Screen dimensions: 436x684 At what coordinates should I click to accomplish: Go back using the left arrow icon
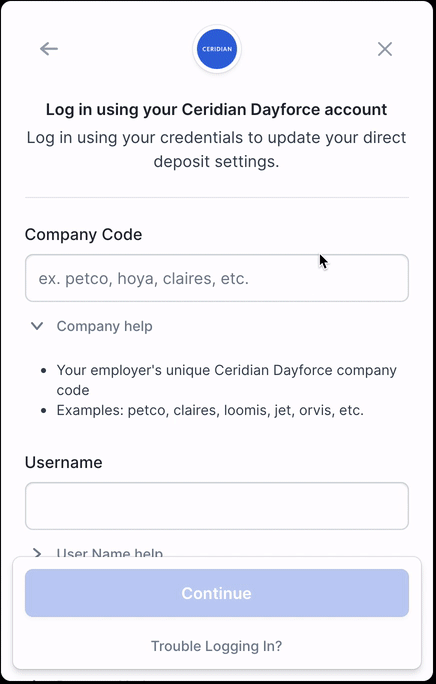[x=49, y=49]
